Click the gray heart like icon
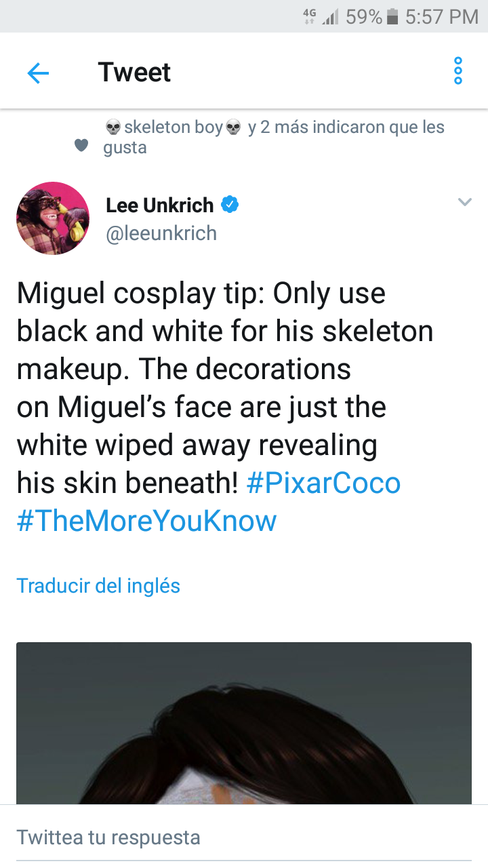This screenshot has height=868, width=488. [81, 144]
